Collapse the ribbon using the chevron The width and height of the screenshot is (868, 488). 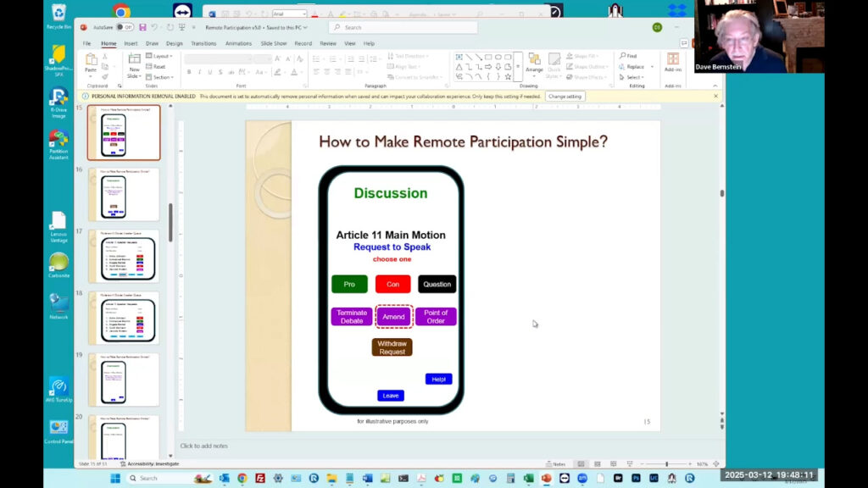click(715, 86)
